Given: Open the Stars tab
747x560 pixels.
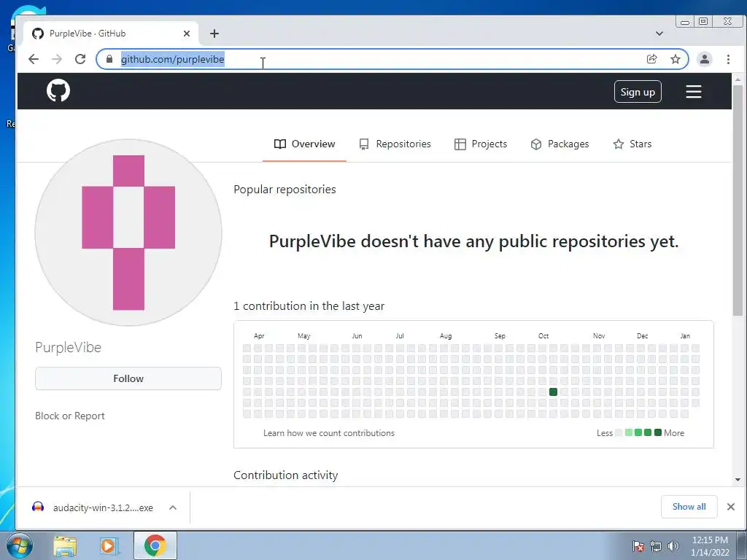Looking at the screenshot, I should (x=632, y=144).
